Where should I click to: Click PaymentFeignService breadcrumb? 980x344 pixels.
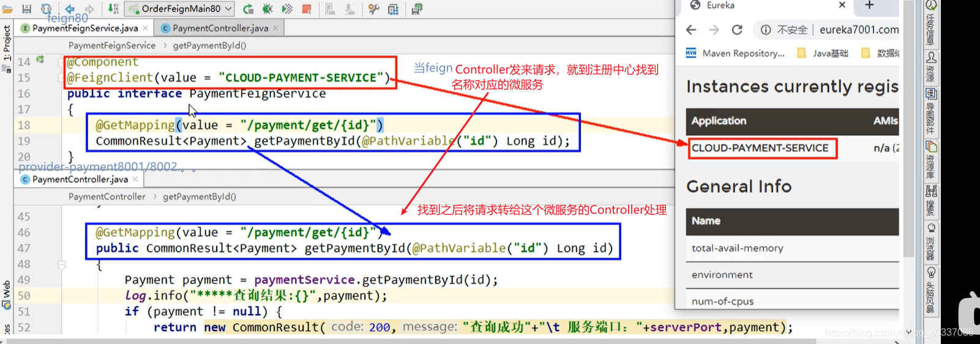click(112, 45)
